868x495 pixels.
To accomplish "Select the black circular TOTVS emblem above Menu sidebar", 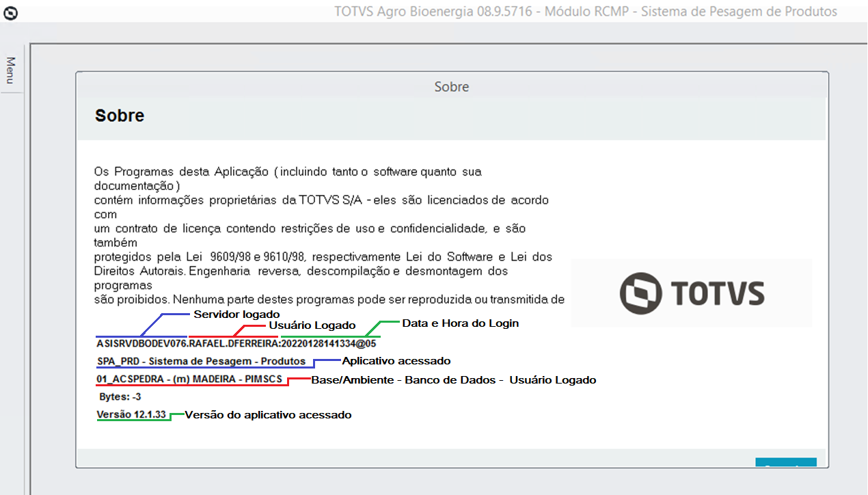I will point(10,13).
